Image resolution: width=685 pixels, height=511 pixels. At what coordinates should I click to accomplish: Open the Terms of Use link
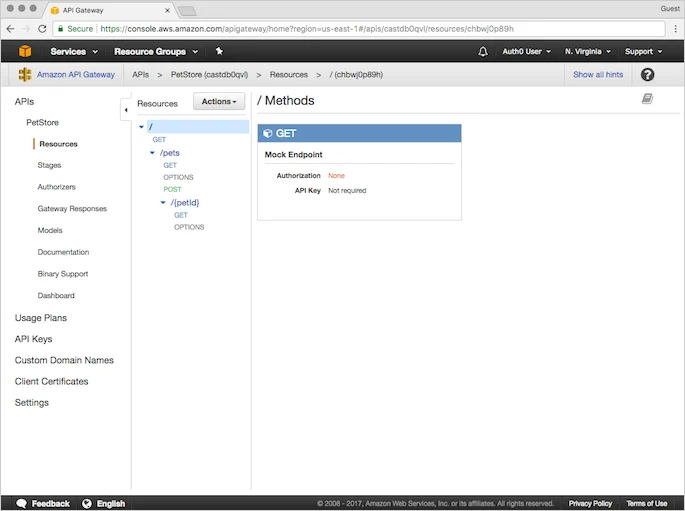tap(647, 503)
